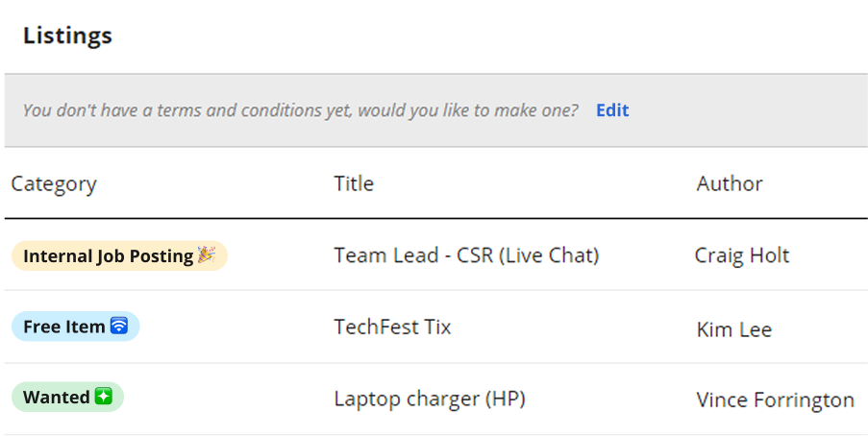The width and height of the screenshot is (868, 436).
Task: Select the Free Item category tag
Action: [x=76, y=327]
